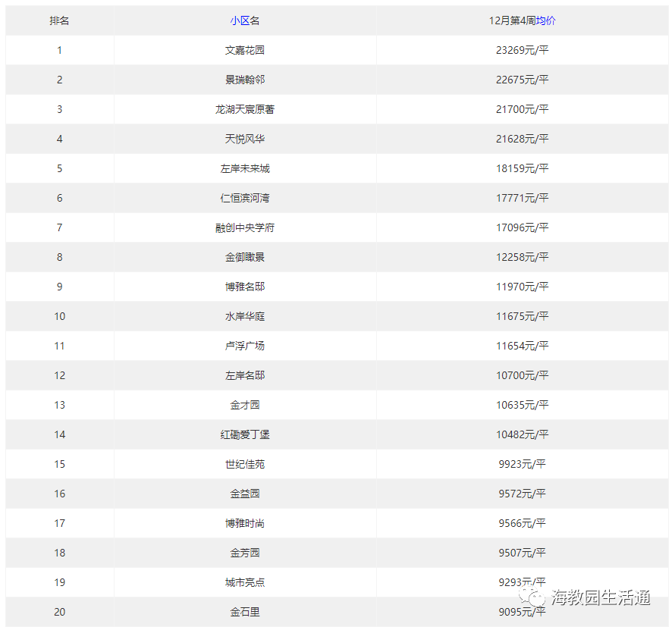This screenshot has height=627, width=672.
Task: Select rank number 20 cell
Action: [60, 612]
